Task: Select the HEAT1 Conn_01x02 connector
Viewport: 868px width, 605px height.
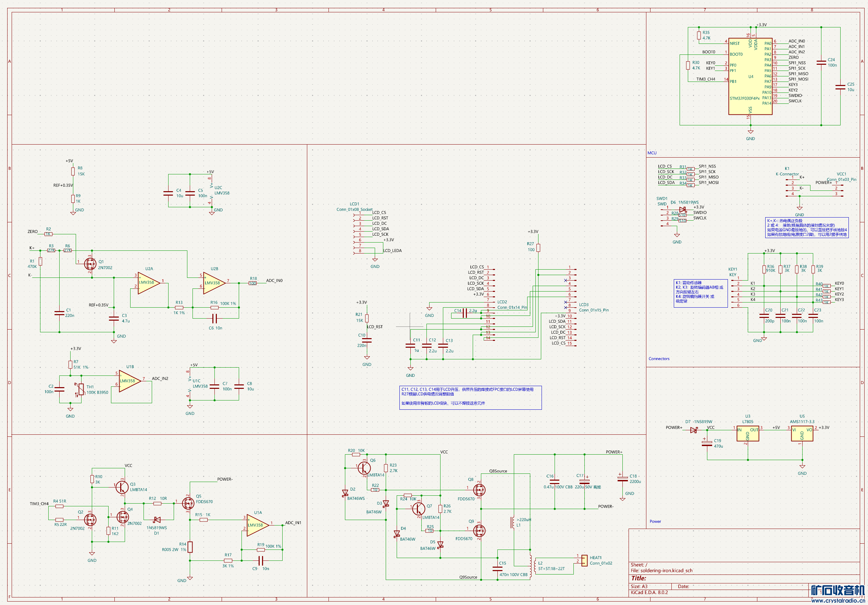Action: [584, 560]
